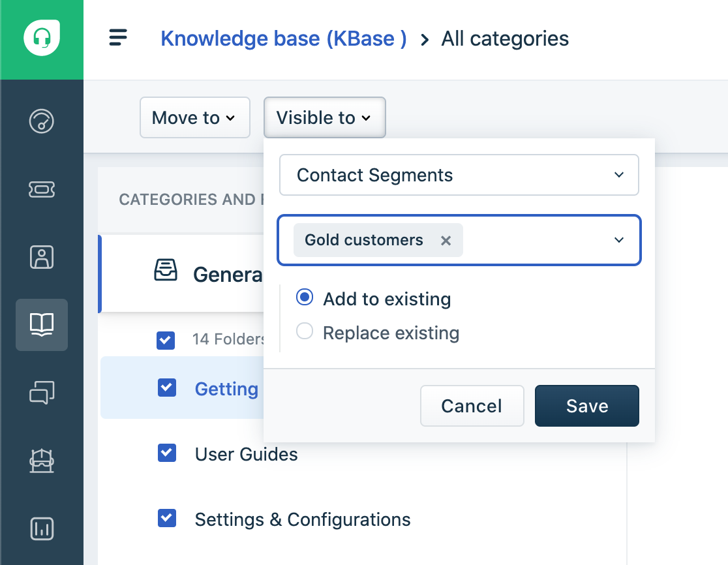Viewport: 728px width, 565px height.
Task: Open the Solutions book icon in sidebar
Action: coord(42,324)
